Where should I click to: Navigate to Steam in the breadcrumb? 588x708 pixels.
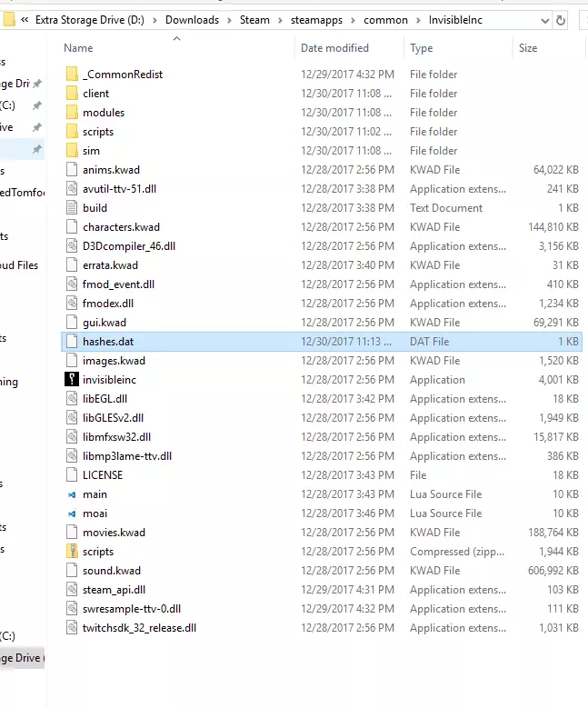point(254,20)
